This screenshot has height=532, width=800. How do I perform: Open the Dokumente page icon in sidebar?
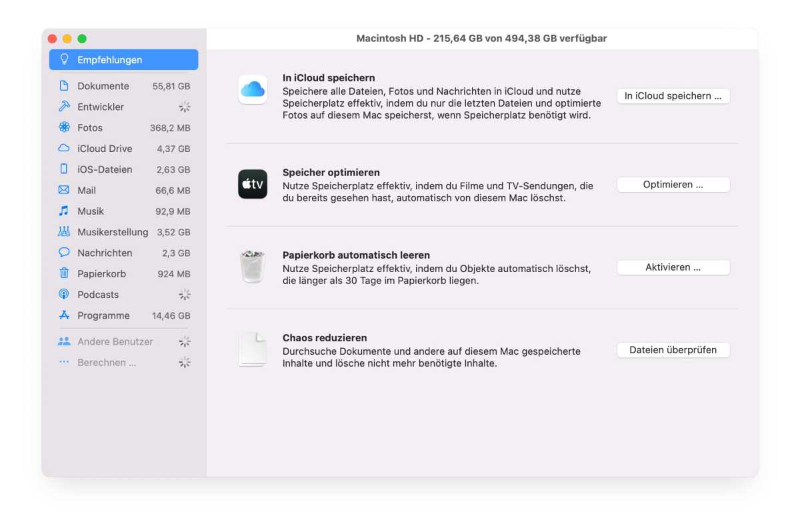tap(64, 86)
